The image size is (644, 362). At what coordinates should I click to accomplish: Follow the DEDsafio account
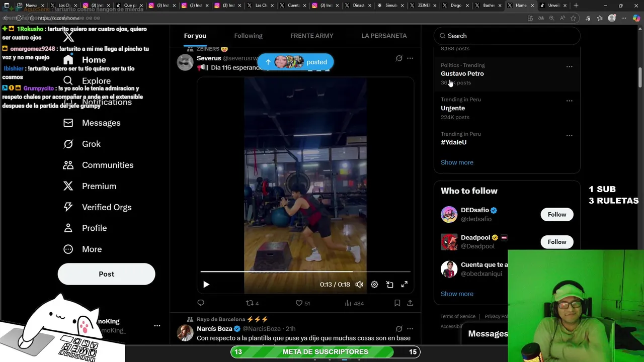click(556, 215)
